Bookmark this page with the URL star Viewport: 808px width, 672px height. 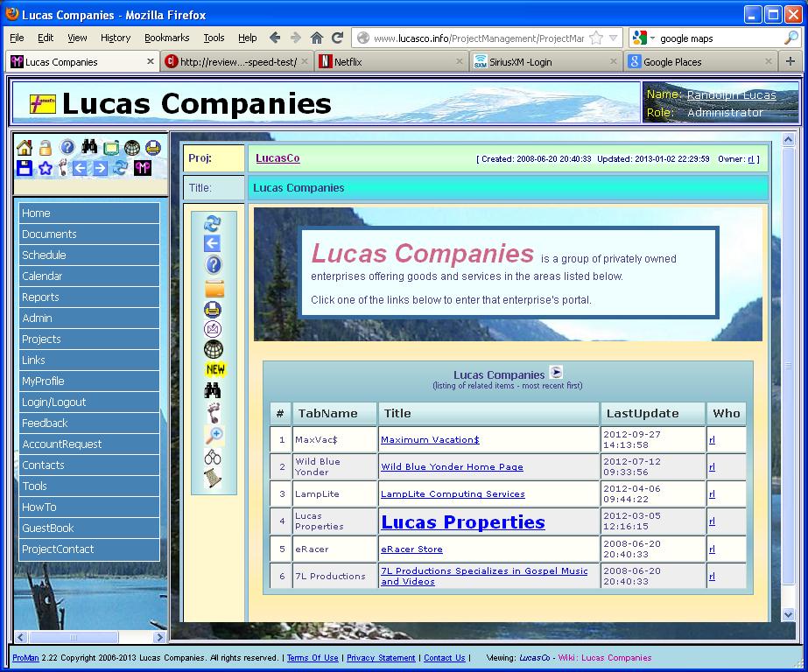(x=596, y=38)
